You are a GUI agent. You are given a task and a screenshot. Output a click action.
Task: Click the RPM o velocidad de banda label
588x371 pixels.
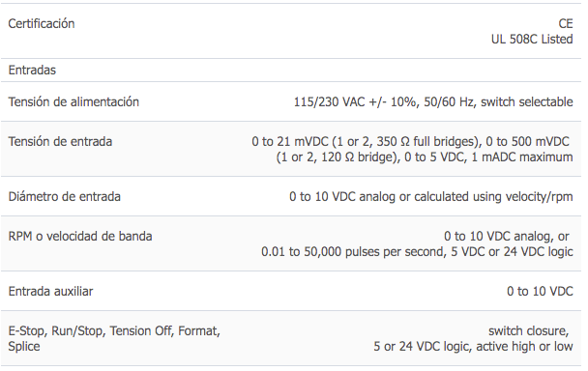[80, 237]
